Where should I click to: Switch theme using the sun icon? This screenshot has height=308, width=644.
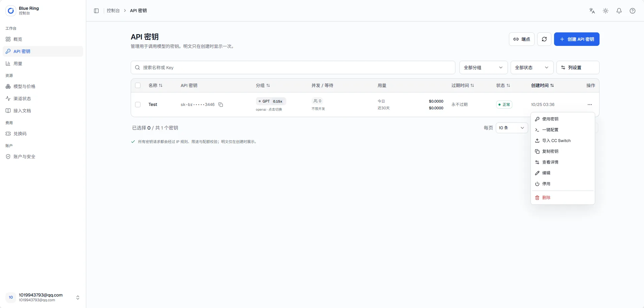pos(606,11)
